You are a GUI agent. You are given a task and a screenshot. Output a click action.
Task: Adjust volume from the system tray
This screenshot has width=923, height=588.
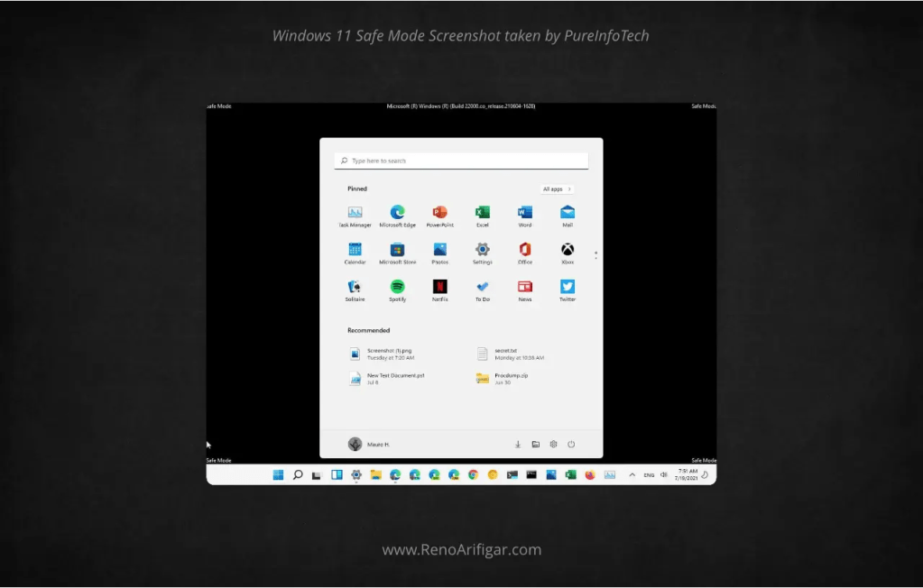tap(663, 473)
